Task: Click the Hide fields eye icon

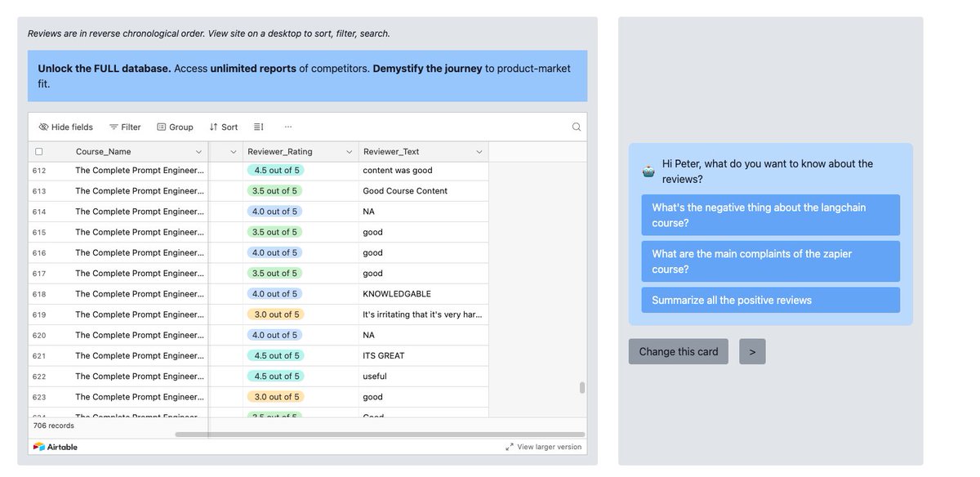Action: [x=43, y=127]
